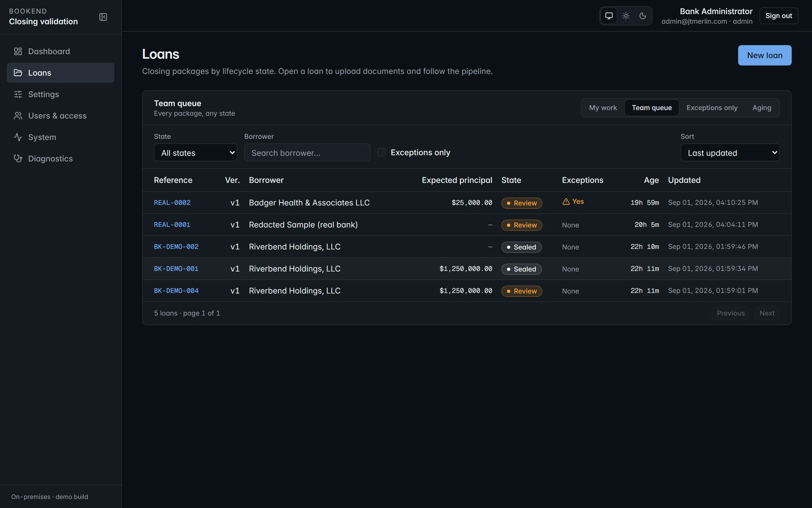Image resolution: width=812 pixels, height=508 pixels.
Task: Click the $25,000.00 principal value
Action: 472,203
